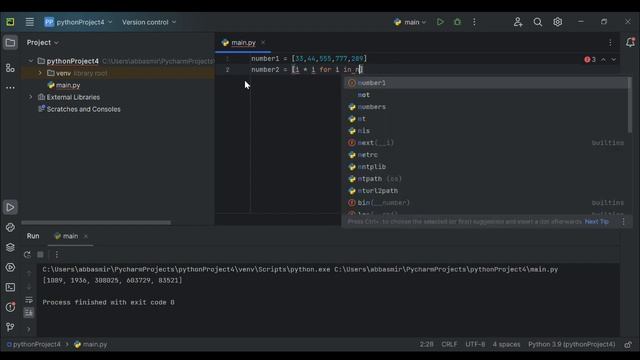Open more run actions menu

click(474, 22)
